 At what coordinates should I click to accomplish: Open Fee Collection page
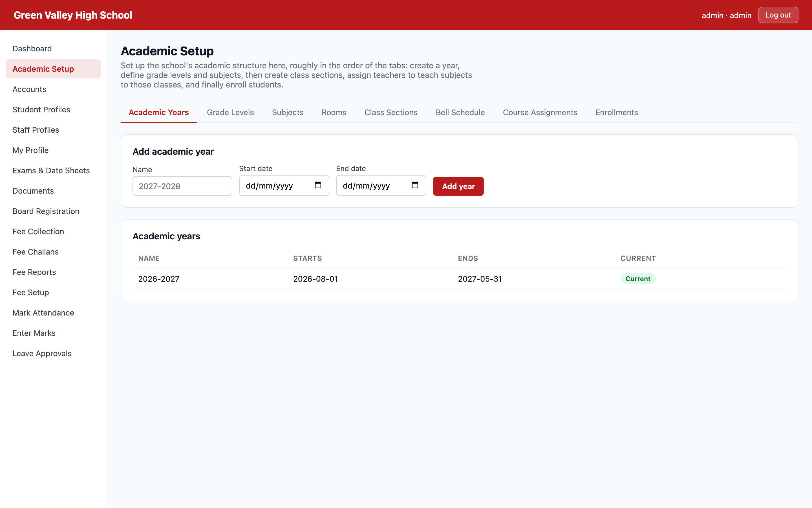[53, 231]
